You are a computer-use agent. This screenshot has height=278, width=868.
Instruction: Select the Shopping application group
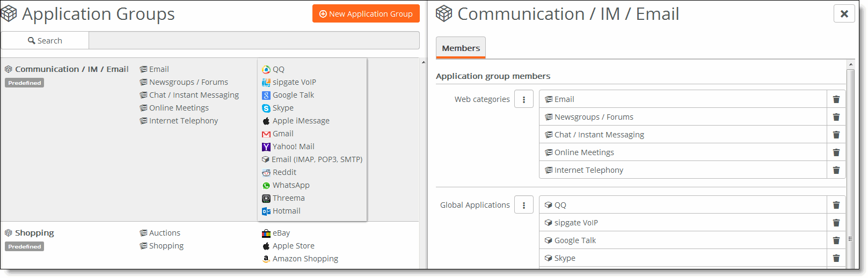click(34, 233)
